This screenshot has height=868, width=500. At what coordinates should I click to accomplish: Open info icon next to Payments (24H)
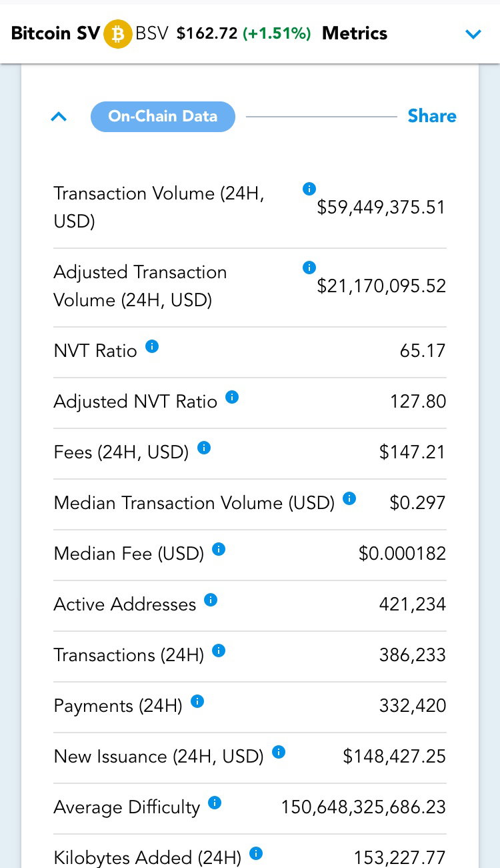[x=197, y=701]
